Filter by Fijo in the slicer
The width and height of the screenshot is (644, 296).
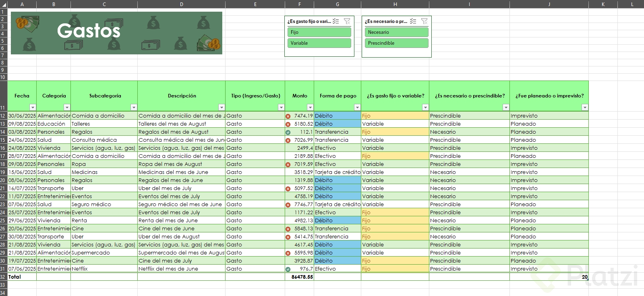click(319, 32)
